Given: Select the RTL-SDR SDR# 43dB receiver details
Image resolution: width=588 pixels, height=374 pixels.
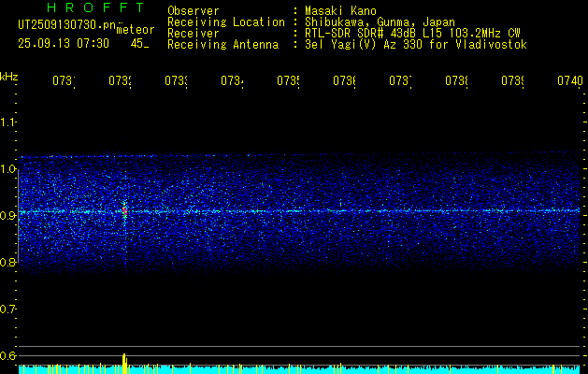Looking at the screenshot, I should click(412, 34).
